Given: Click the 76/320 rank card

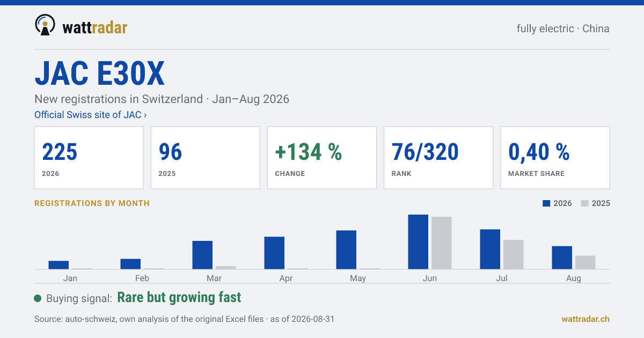Looking at the screenshot, I should click(438, 158).
